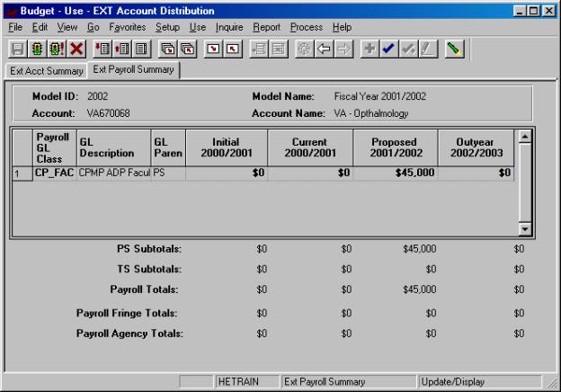This screenshot has width=561, height=392.
Task: Select the $45,000 Proposed cell in row 1
Action: [x=396, y=173]
